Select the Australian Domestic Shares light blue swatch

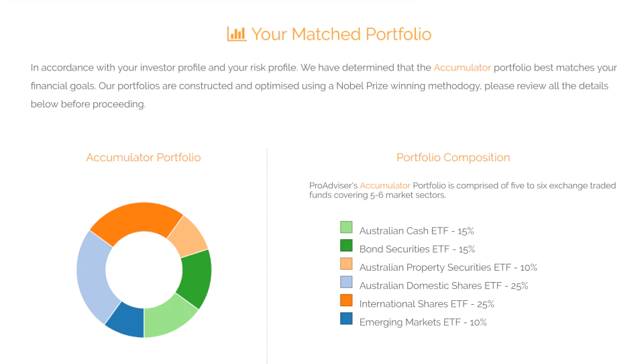point(346,282)
